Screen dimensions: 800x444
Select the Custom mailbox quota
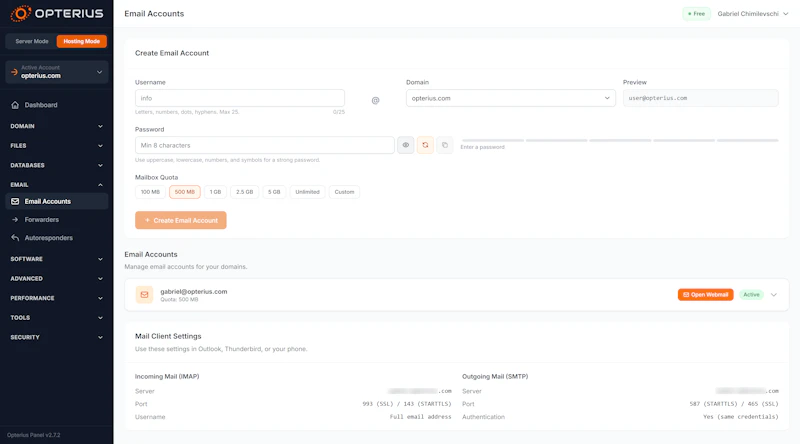point(344,192)
